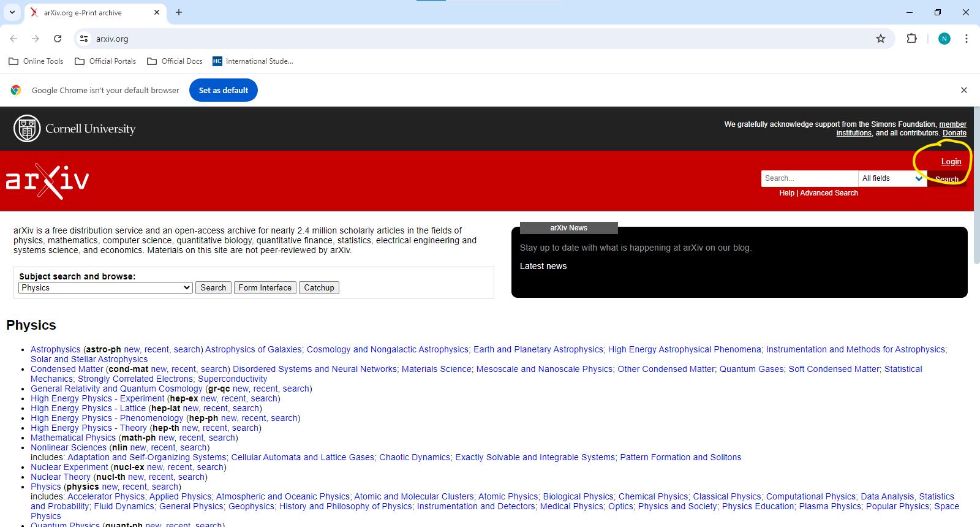Open Chrome's three-dot menu

coord(967,39)
